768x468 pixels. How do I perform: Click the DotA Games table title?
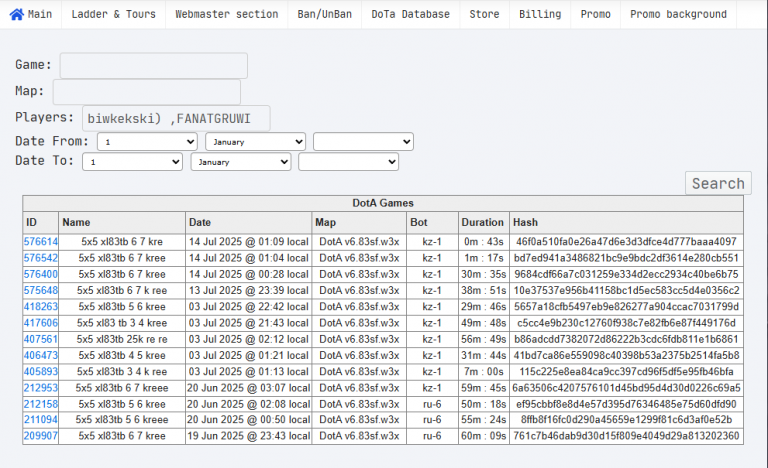click(383, 203)
